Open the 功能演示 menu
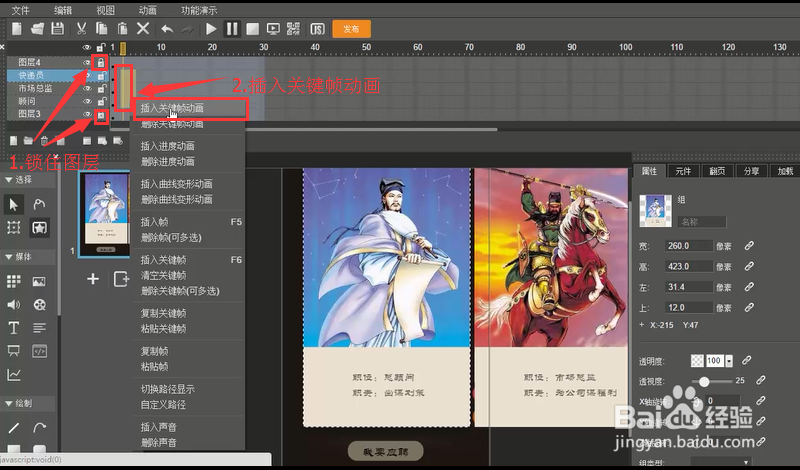 [x=198, y=10]
